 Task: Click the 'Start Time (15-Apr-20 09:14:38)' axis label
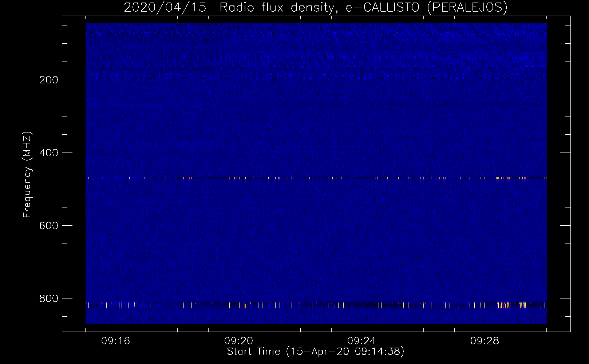pos(316,352)
